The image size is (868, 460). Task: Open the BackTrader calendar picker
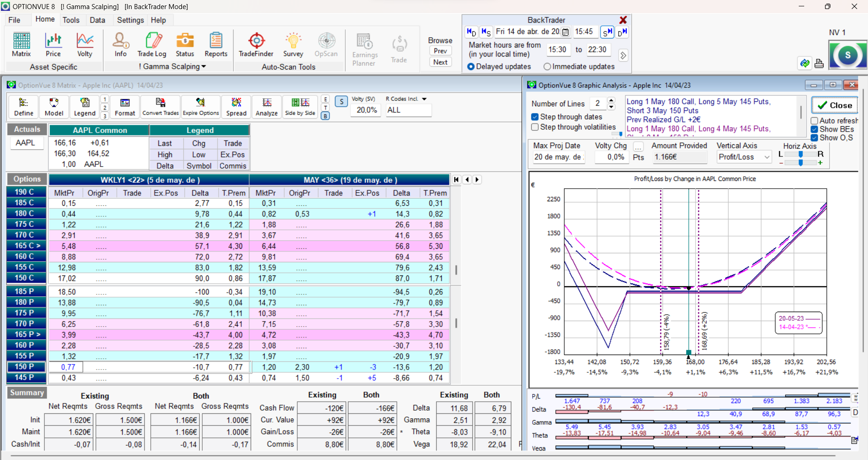[x=566, y=32]
